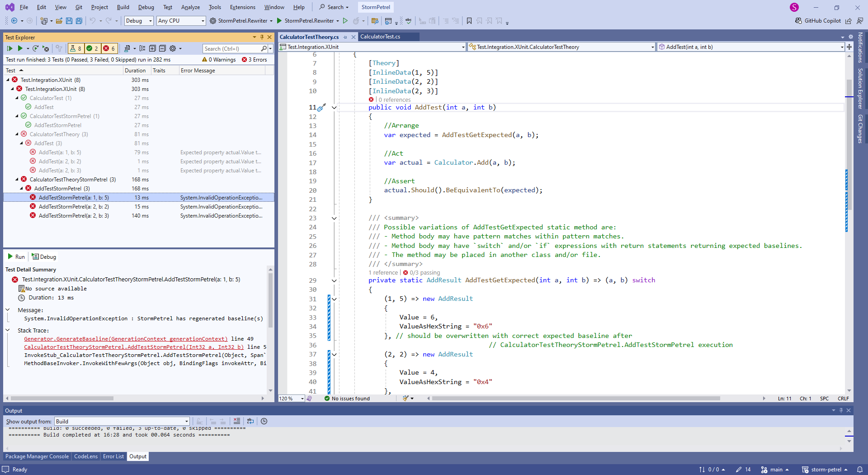This screenshot has height=475, width=868.
Task: Click Find in Files toolbar icon
Action: point(375,21)
